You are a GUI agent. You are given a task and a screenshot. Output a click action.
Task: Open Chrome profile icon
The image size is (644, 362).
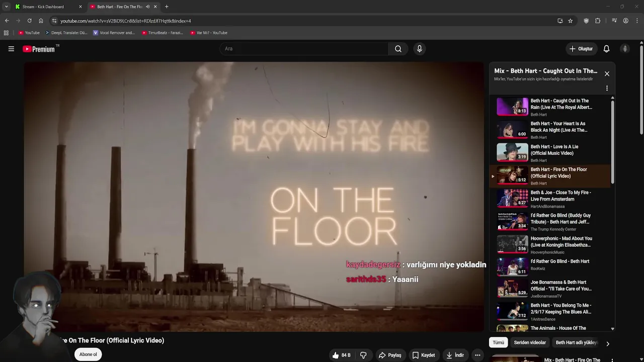tap(625, 21)
